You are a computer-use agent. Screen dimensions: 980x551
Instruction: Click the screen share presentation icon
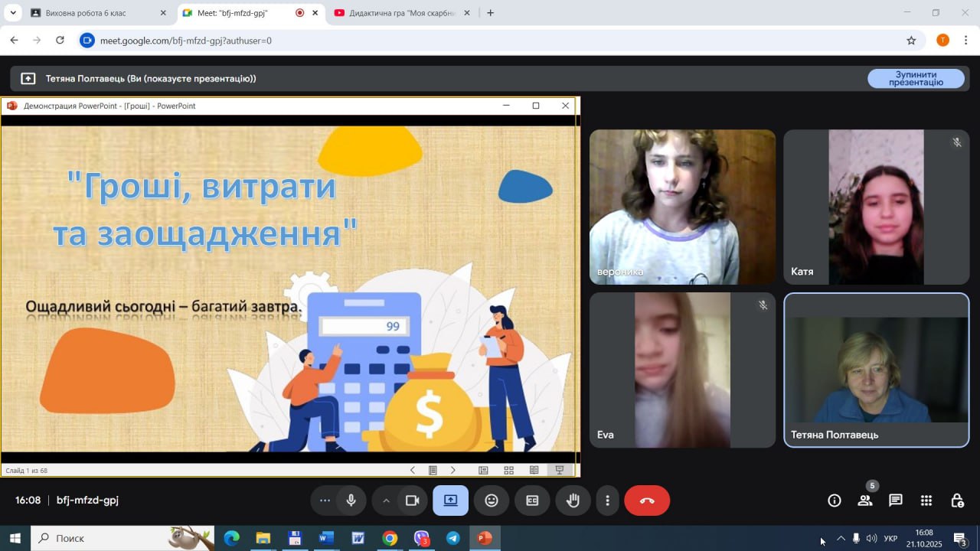tap(450, 500)
